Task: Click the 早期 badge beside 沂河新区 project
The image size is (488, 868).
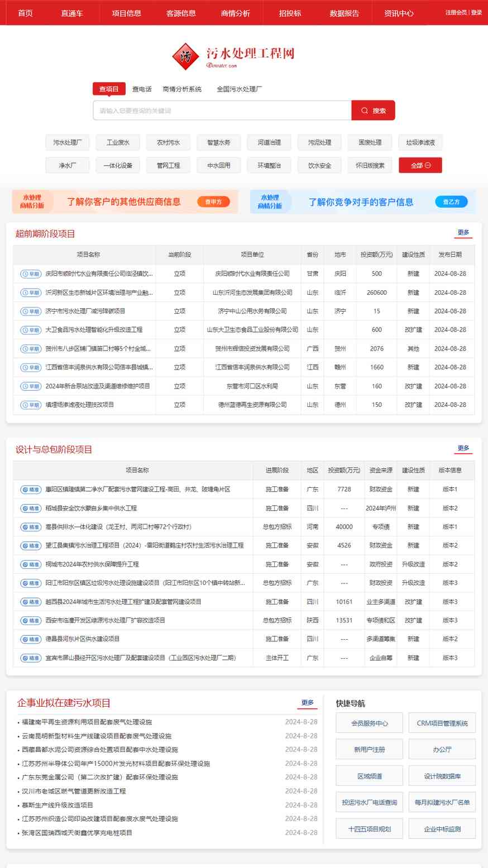Action: click(x=31, y=292)
